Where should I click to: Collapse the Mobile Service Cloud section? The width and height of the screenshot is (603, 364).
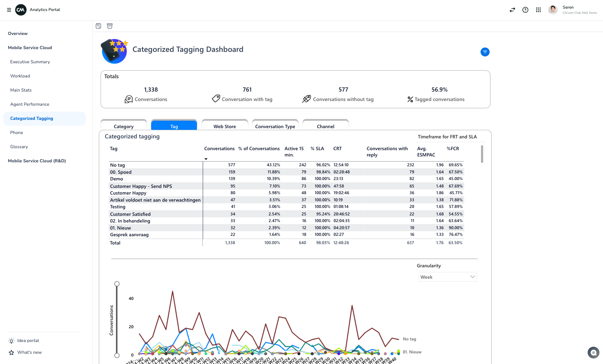(x=30, y=48)
